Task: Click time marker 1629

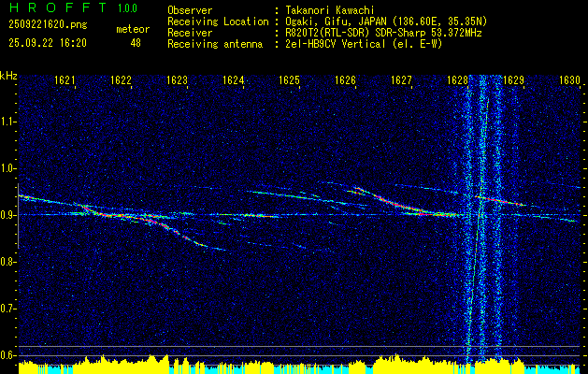Action: (x=514, y=80)
